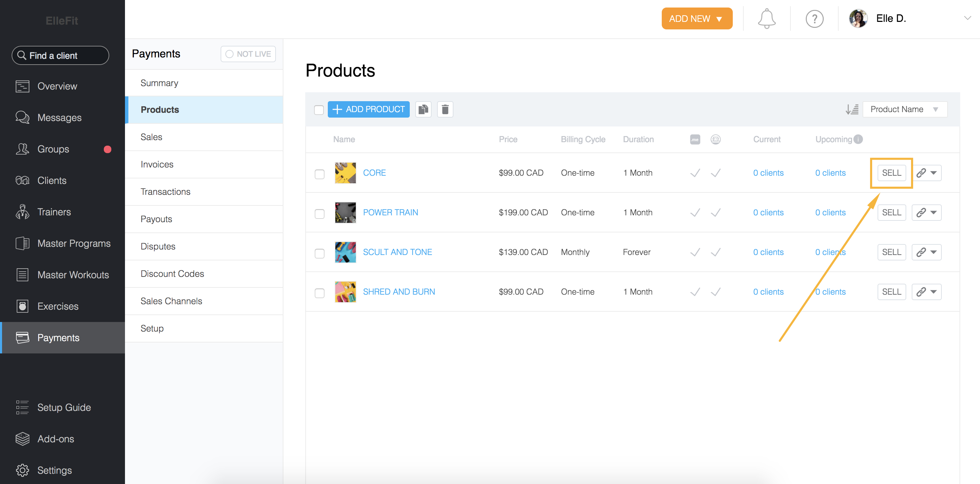980x484 pixels.
Task: Click the Add-ons layers icon
Action: (x=23, y=439)
